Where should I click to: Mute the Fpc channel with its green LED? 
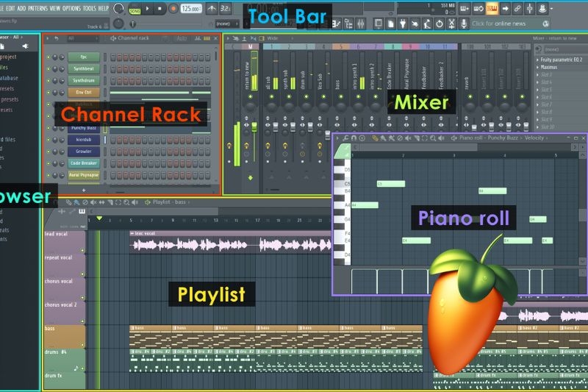click(x=49, y=57)
